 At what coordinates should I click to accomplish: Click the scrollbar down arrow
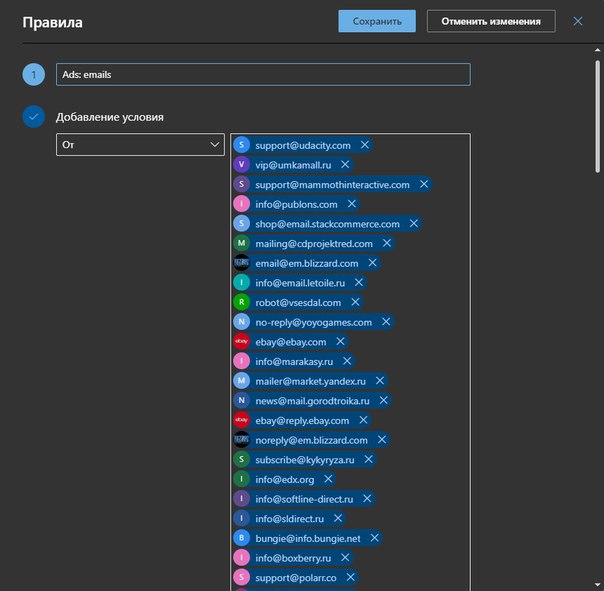coord(597,585)
